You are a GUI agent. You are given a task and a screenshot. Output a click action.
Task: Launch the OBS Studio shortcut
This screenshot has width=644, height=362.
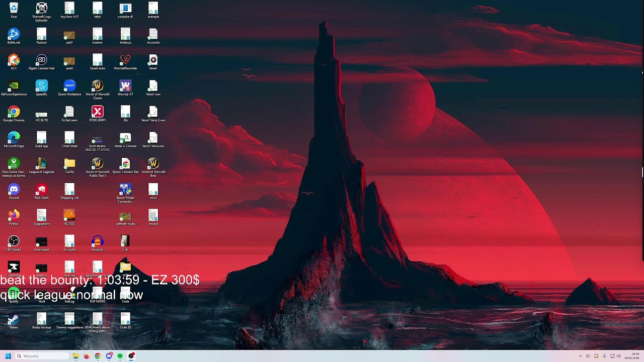click(x=14, y=243)
